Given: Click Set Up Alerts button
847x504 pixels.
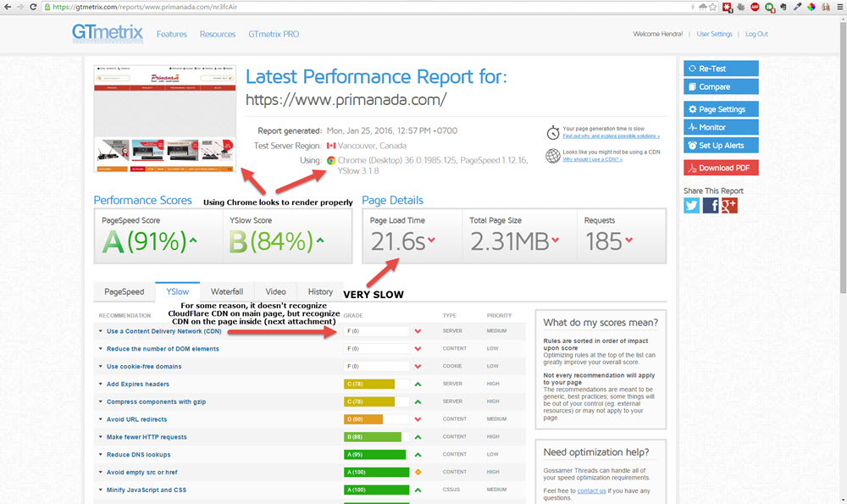Looking at the screenshot, I should pyautogui.click(x=721, y=146).
